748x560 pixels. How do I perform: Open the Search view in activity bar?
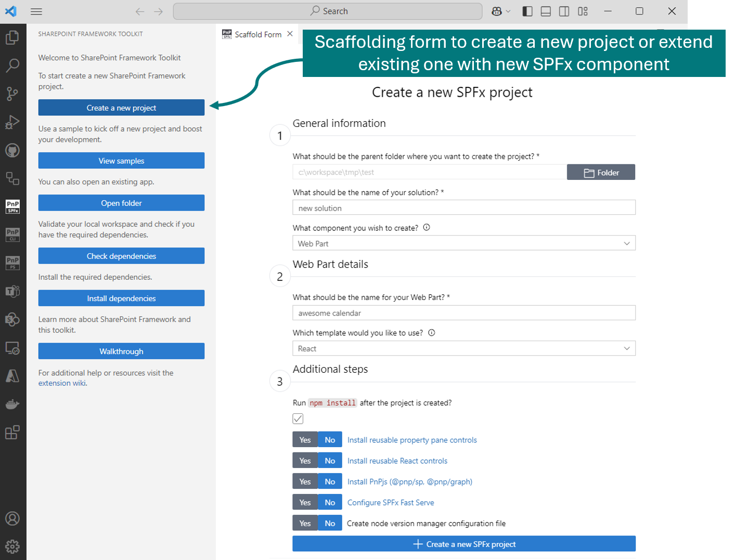coord(12,66)
